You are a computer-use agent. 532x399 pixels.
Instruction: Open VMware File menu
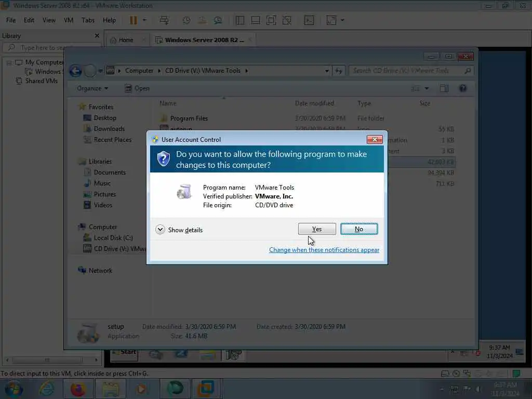(11, 20)
